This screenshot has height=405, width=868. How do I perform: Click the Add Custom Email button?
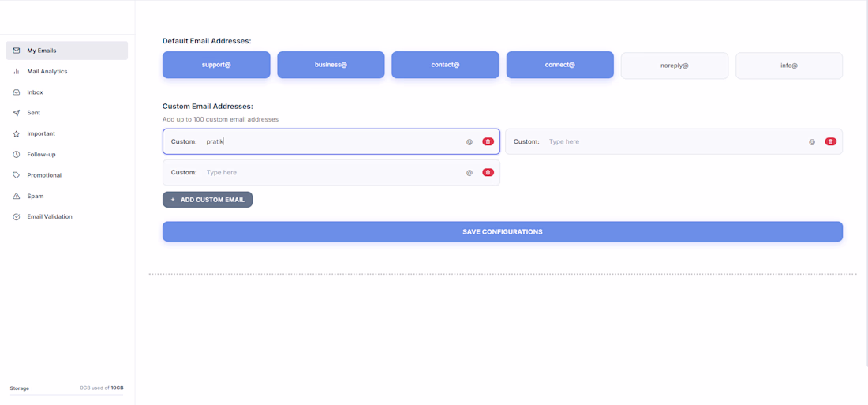208,200
